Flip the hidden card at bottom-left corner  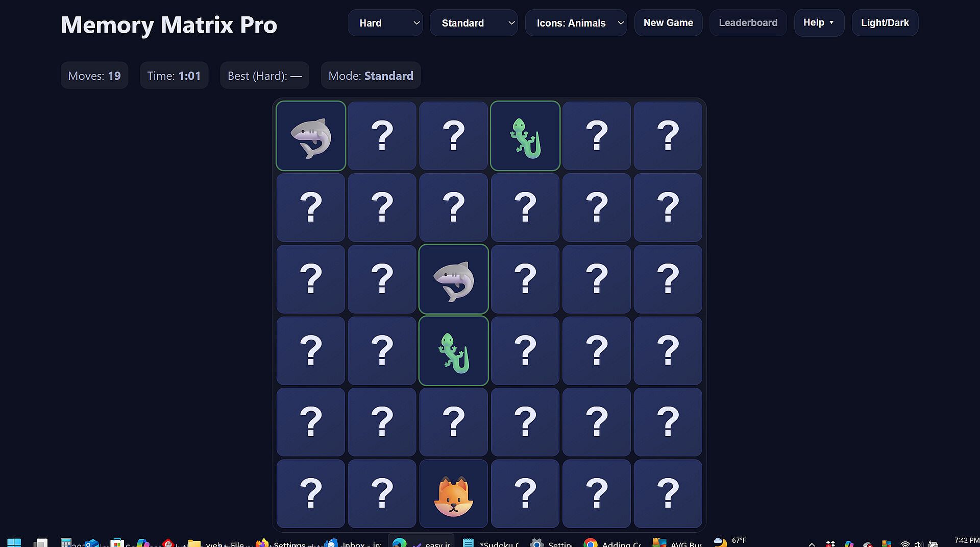310,493
